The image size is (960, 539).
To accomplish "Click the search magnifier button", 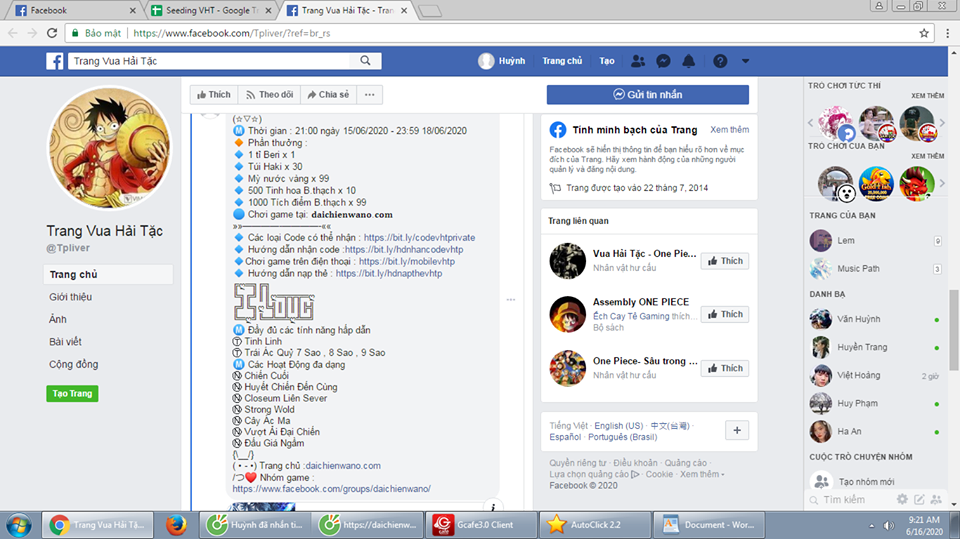I will pos(366,61).
